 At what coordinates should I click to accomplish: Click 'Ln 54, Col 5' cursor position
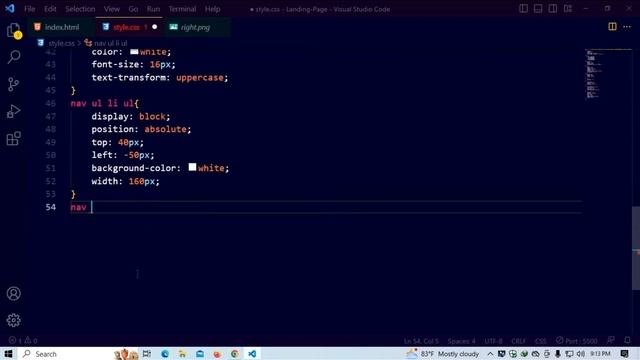pyautogui.click(x=421, y=341)
